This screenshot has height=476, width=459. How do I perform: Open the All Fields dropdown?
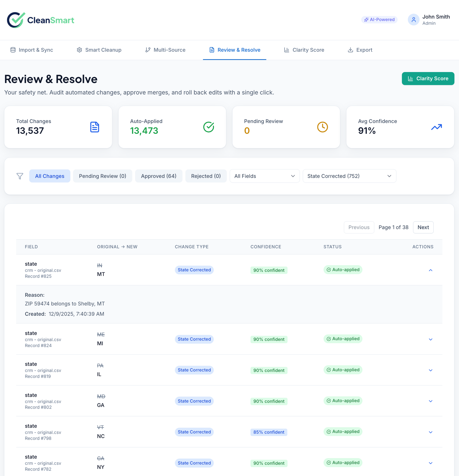coord(264,176)
